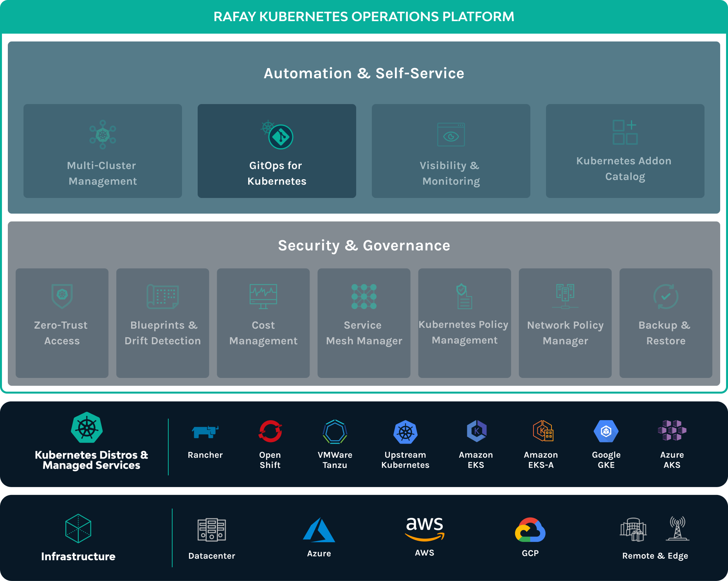Click the Open Shift text label
Viewport: 728px width, 581px height.
point(270,460)
